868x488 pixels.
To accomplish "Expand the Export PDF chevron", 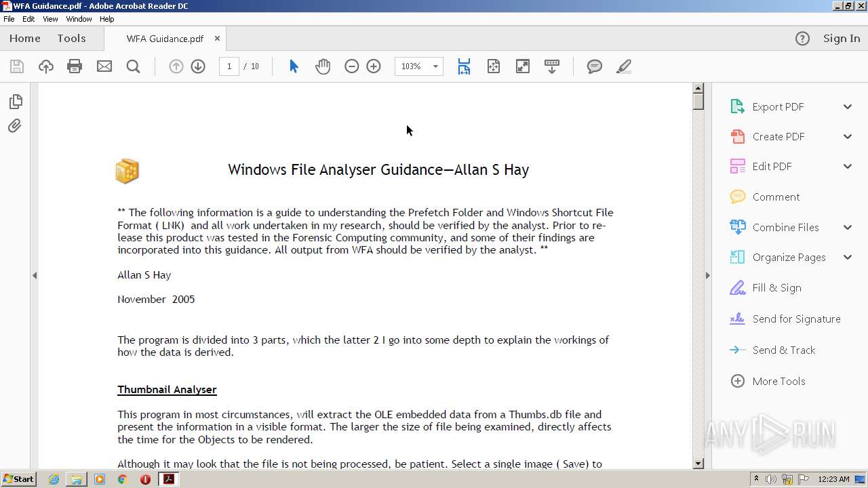I will (848, 107).
